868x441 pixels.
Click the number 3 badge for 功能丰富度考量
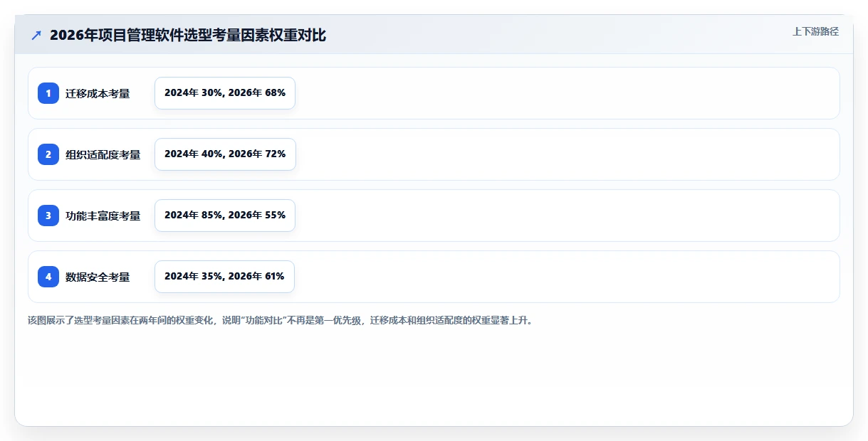(x=48, y=216)
